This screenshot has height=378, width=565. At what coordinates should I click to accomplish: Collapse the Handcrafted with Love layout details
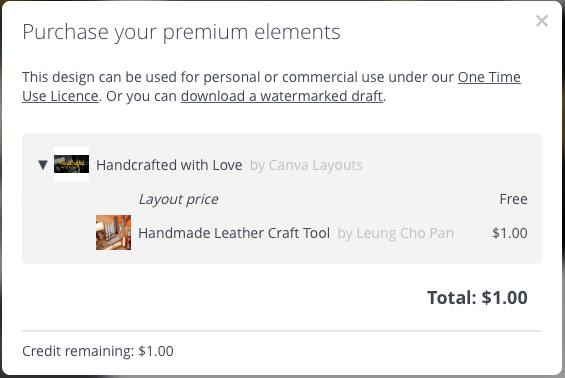43,165
